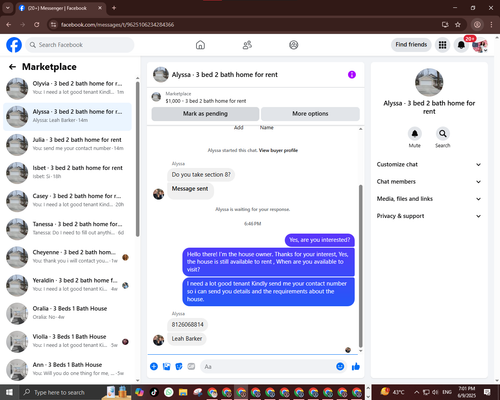
Task: Focus the Search Facebook field
Action: (80, 45)
